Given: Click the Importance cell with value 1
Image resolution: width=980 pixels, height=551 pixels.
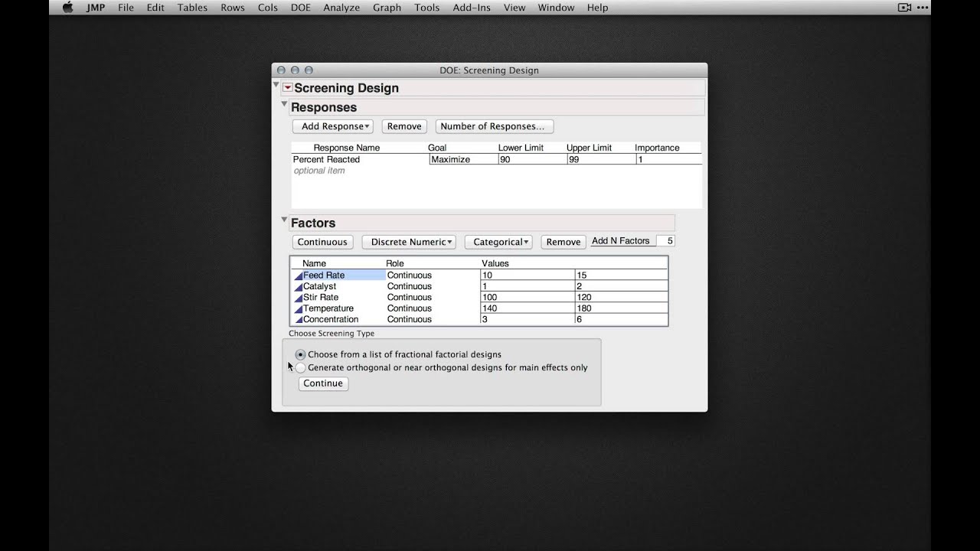Looking at the screenshot, I should 668,159.
